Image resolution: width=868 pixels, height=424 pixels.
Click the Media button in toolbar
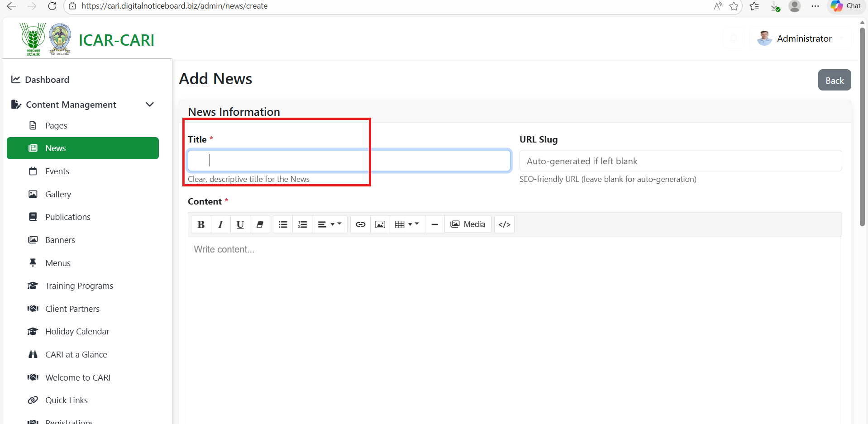coord(468,224)
